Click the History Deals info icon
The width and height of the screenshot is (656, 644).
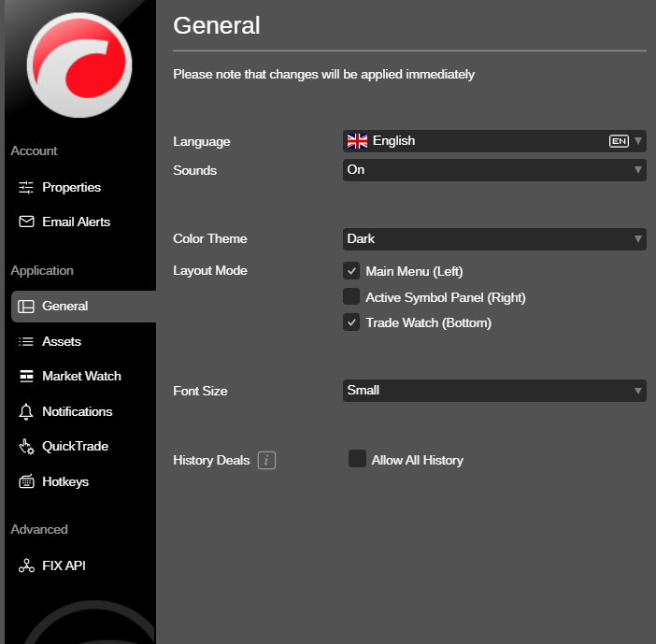266,460
